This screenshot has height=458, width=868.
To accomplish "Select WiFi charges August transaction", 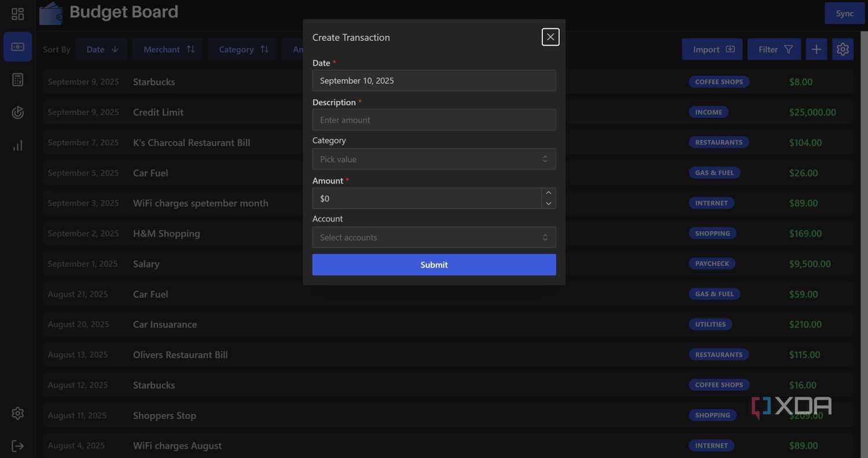I will 178,446.
